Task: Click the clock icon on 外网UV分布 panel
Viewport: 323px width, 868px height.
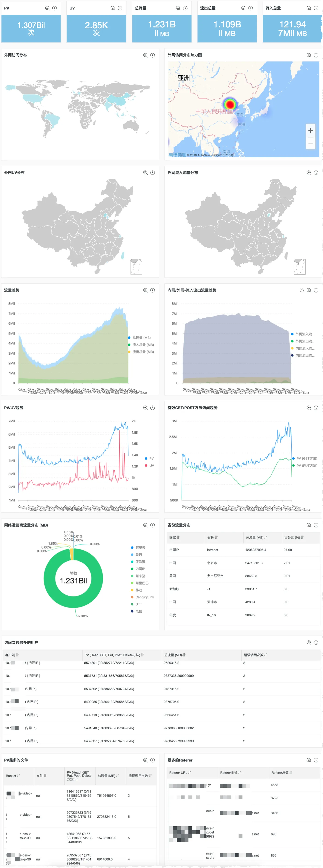Action: point(153,173)
